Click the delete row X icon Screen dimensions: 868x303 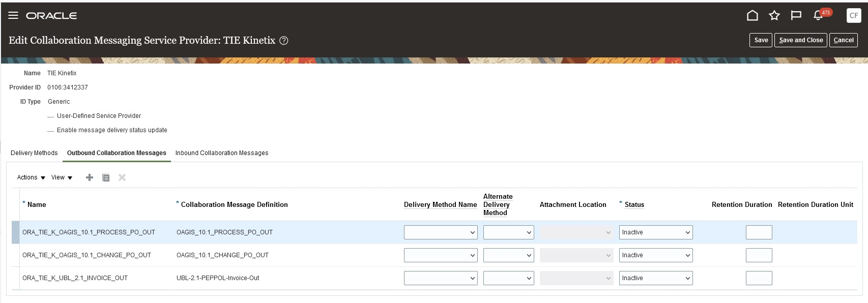(122, 177)
